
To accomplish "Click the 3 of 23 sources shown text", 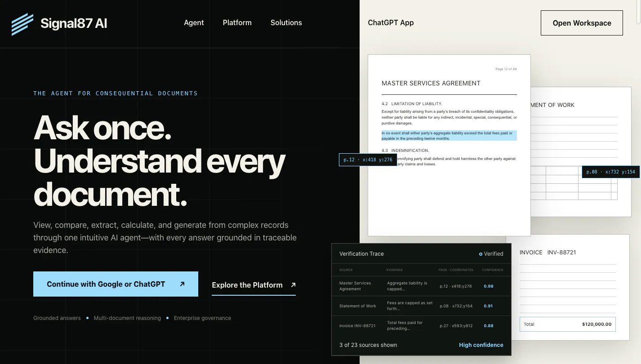I will (x=368, y=345).
